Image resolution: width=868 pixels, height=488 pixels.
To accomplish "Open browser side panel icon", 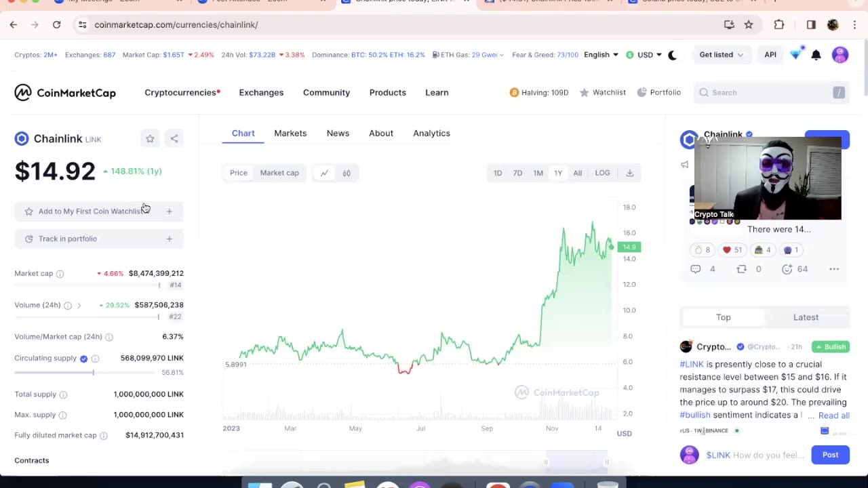I will click(811, 25).
